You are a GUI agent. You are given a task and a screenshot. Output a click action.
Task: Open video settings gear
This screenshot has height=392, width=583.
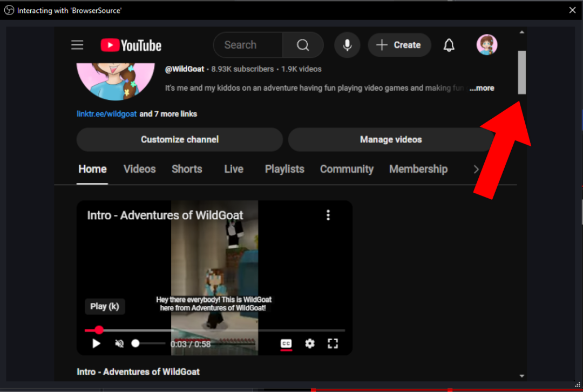point(309,343)
